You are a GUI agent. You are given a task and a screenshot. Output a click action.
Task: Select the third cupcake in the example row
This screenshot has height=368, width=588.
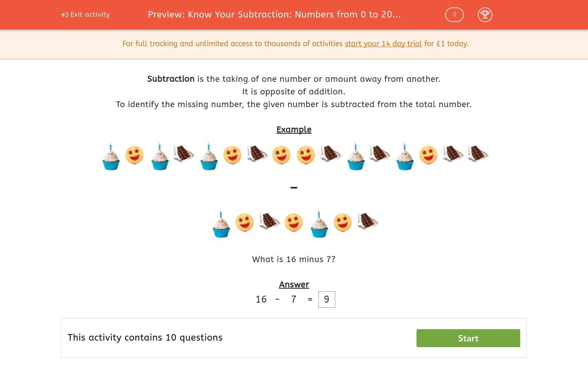click(x=209, y=155)
